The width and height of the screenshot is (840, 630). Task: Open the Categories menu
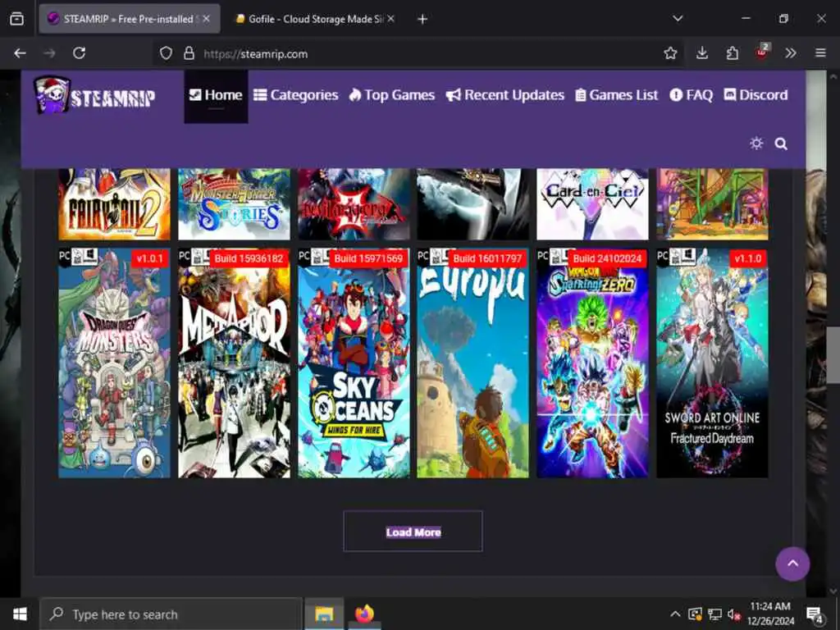tap(295, 95)
